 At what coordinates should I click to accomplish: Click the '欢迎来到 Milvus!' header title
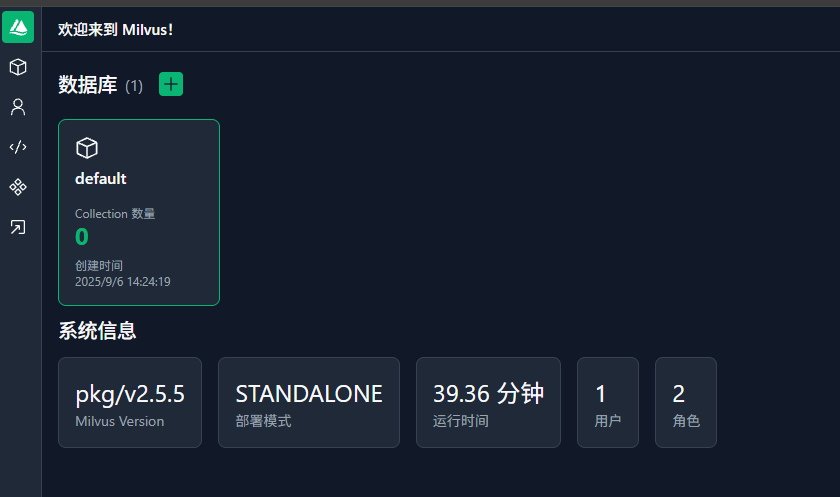(116, 30)
